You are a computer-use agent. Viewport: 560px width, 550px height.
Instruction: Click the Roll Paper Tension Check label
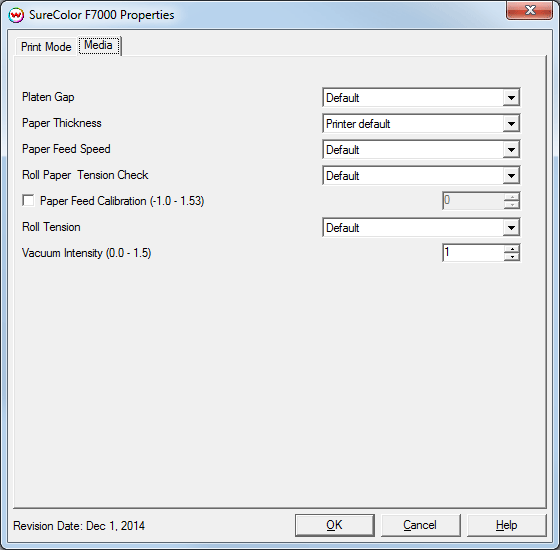[85, 175]
